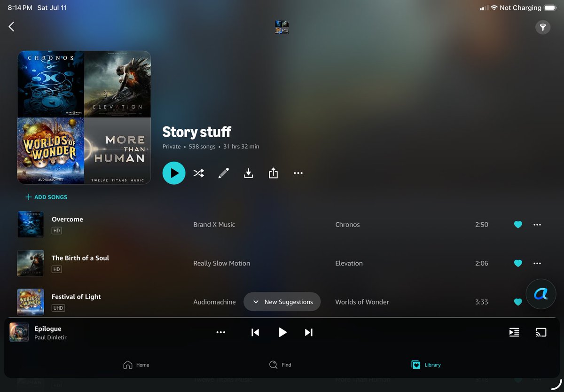Expand the New Suggestions pill
Screen dimensions: 564x392
point(282,302)
